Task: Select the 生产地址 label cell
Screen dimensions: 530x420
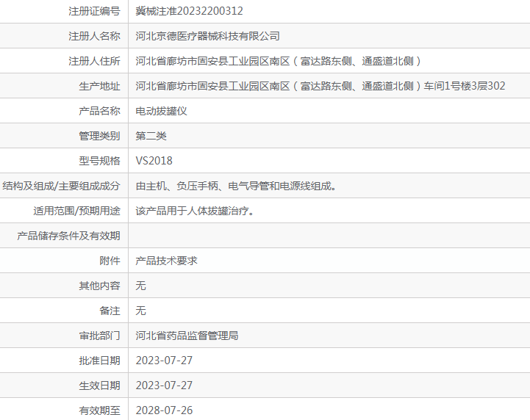Action: 99,86
